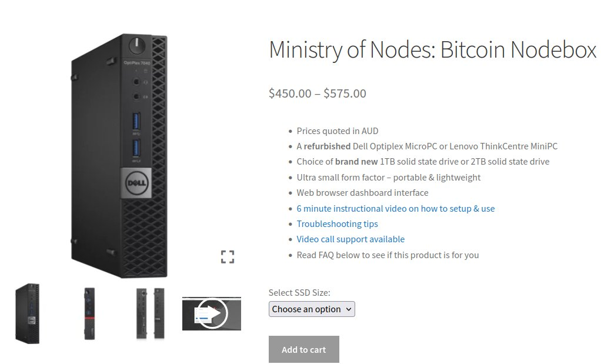Click the fullscreen expand icon on product image
The width and height of the screenshot is (601, 364).
(x=228, y=256)
